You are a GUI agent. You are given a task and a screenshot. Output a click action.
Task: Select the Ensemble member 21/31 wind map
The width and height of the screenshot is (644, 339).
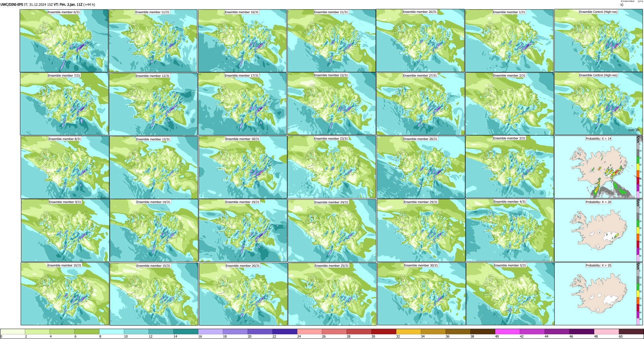pos(331,41)
